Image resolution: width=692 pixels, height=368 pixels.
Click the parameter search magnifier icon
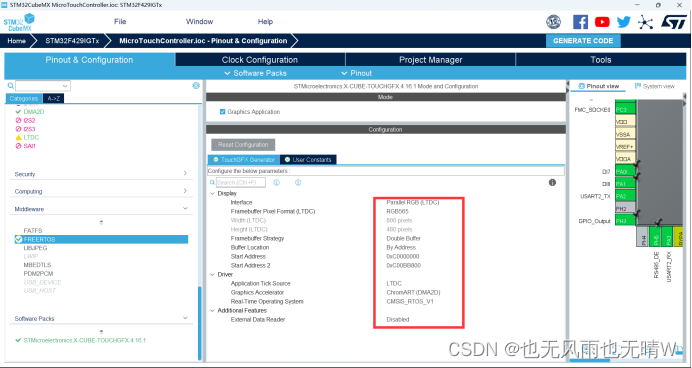(x=212, y=182)
